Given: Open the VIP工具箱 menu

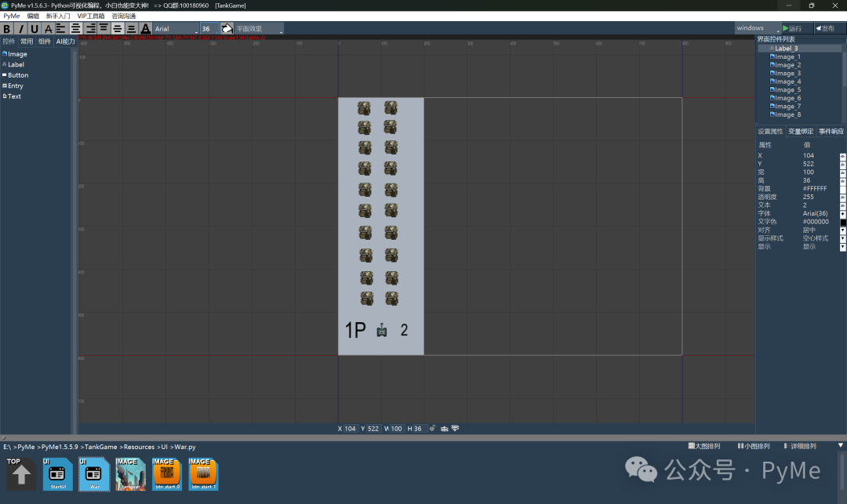Looking at the screenshot, I should coord(91,16).
